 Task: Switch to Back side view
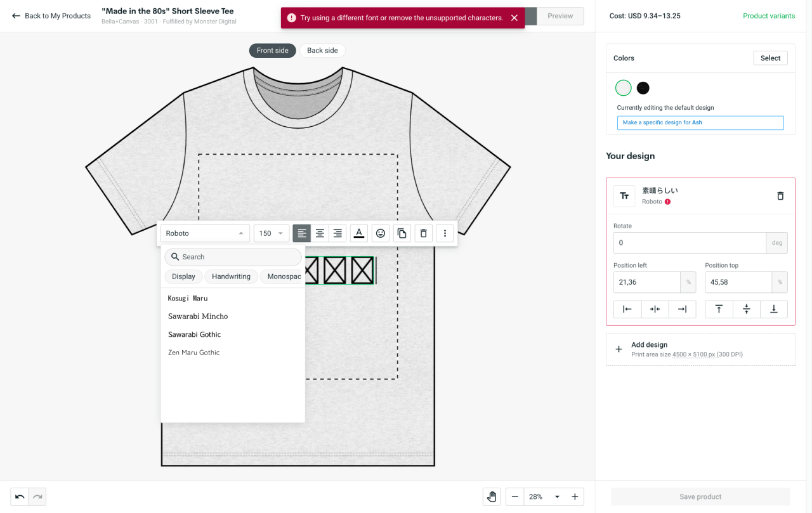pyautogui.click(x=322, y=51)
